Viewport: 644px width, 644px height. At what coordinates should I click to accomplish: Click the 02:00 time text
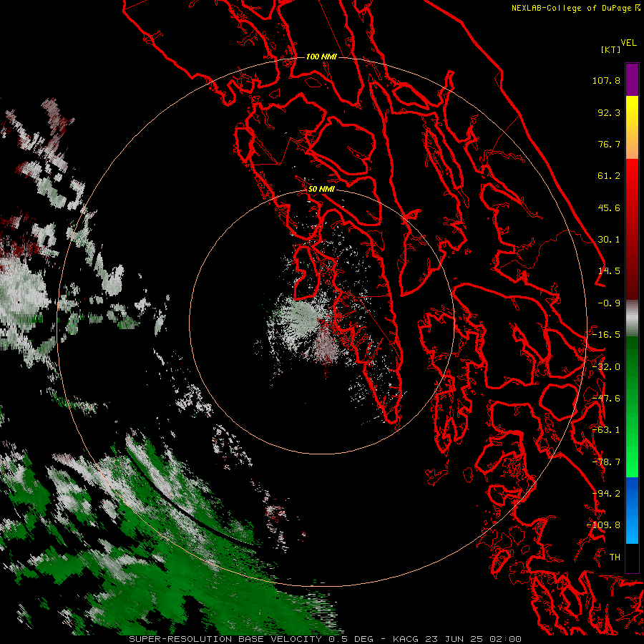point(505,639)
